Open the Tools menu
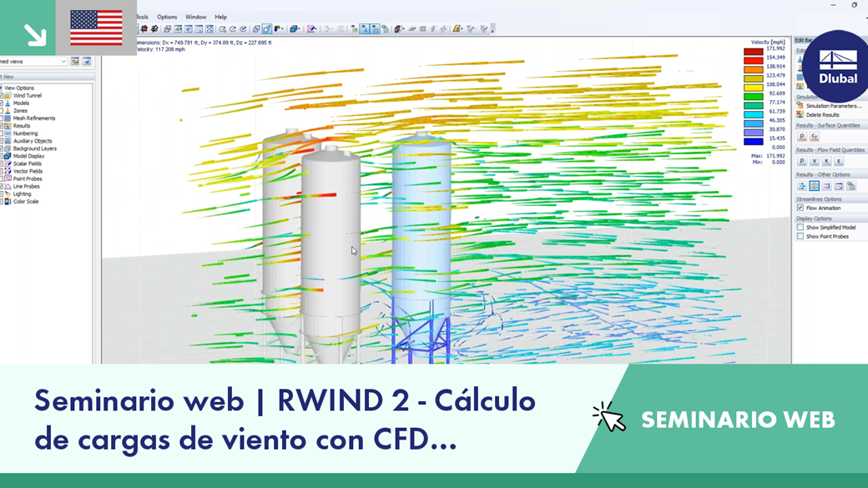 tap(142, 18)
